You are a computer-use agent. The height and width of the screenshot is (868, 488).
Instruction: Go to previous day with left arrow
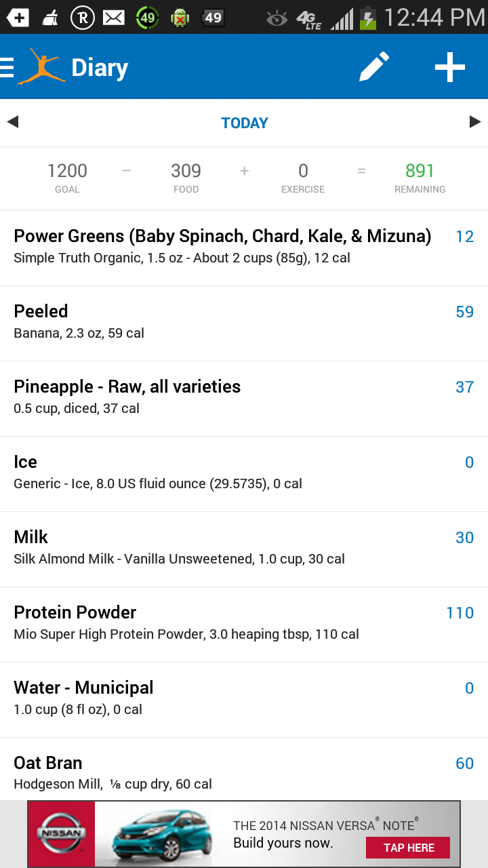click(x=12, y=122)
